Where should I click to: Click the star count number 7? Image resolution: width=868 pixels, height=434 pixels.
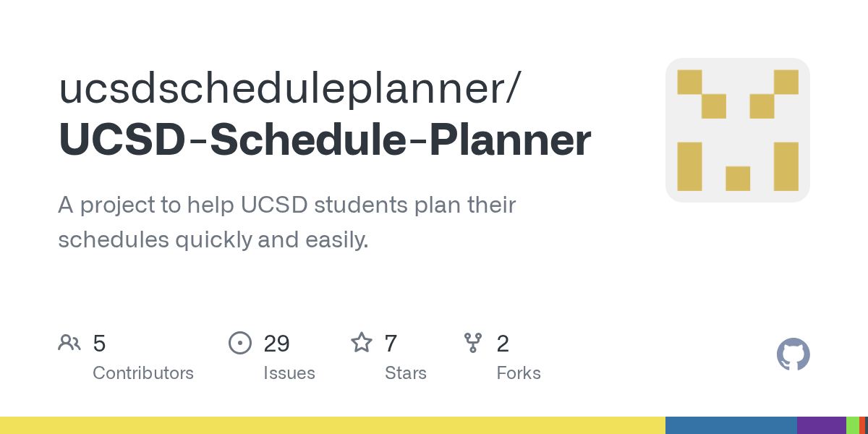pyautogui.click(x=391, y=344)
